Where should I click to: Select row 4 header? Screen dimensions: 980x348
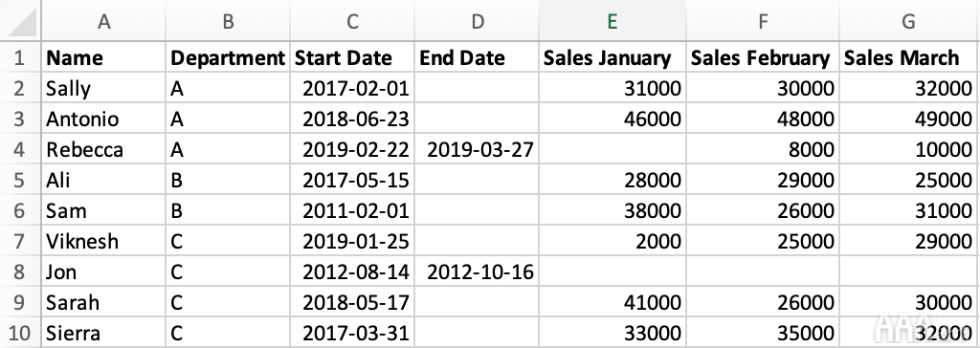click(20, 149)
